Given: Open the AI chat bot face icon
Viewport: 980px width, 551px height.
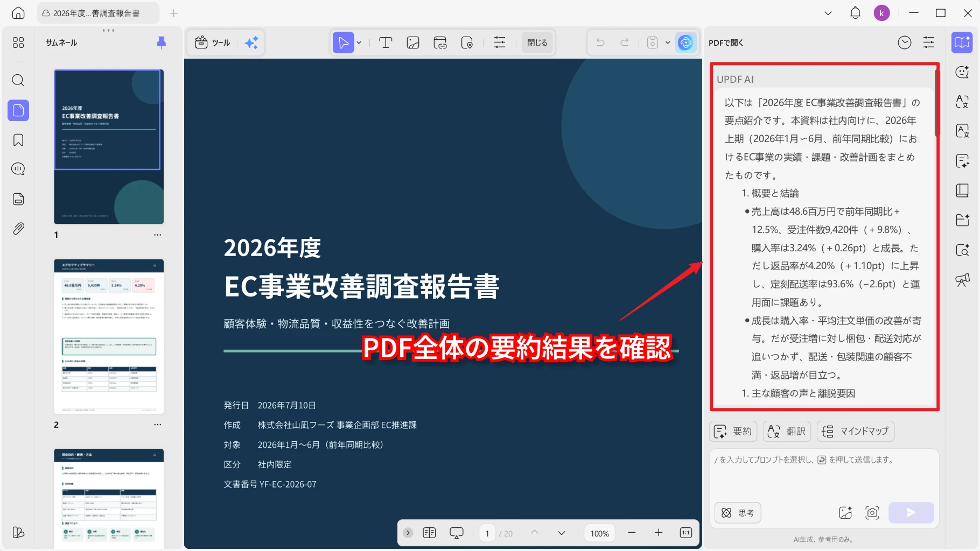Looking at the screenshot, I should click(x=962, y=72).
